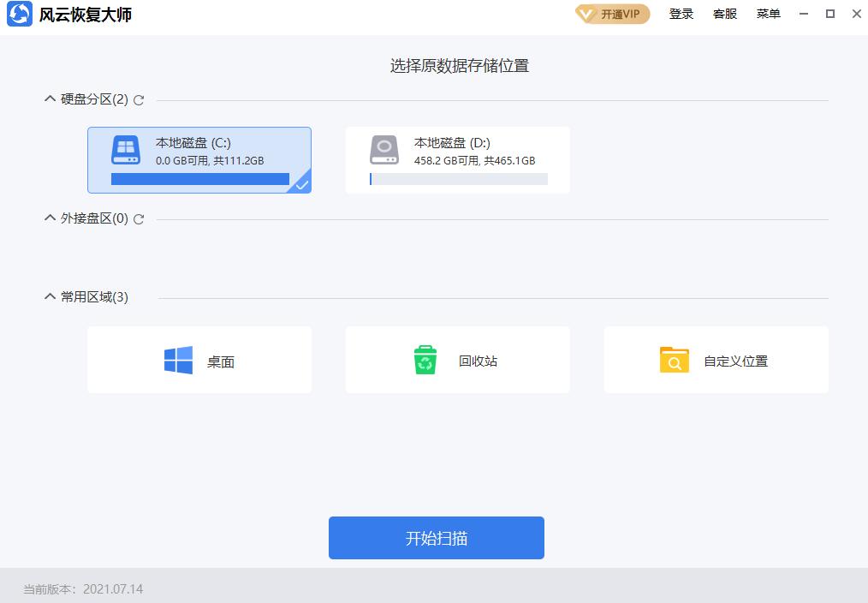Image resolution: width=868 pixels, height=603 pixels.
Task: Refresh the 硬盘分区 disk partition list
Action: [x=140, y=99]
